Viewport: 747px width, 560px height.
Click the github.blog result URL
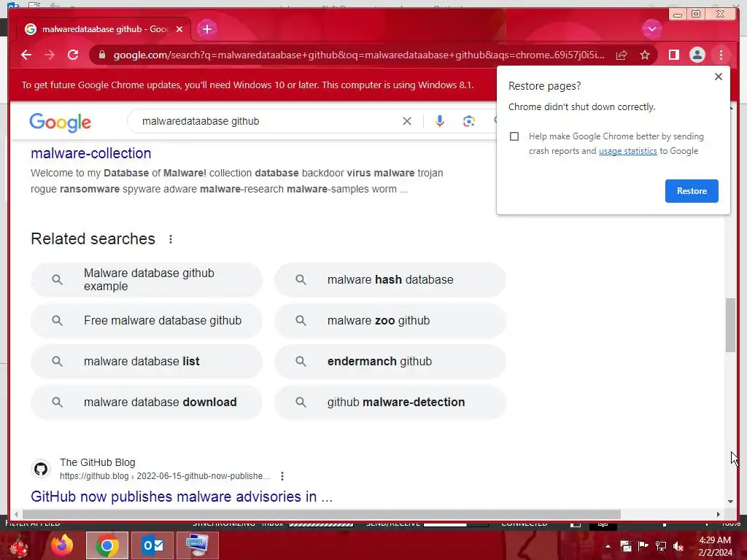[x=165, y=476]
